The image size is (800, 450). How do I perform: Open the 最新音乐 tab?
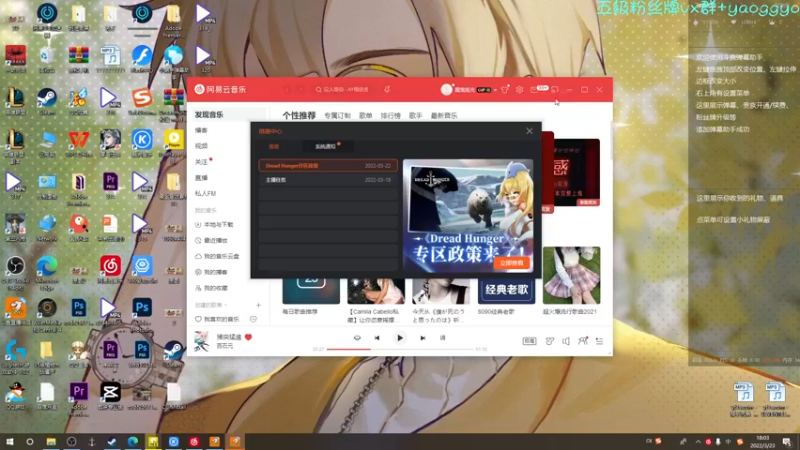tap(444, 116)
